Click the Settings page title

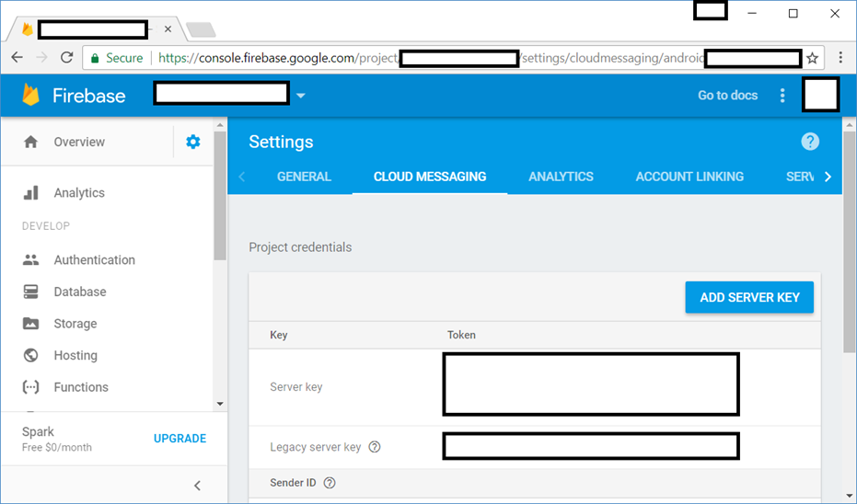(x=281, y=142)
